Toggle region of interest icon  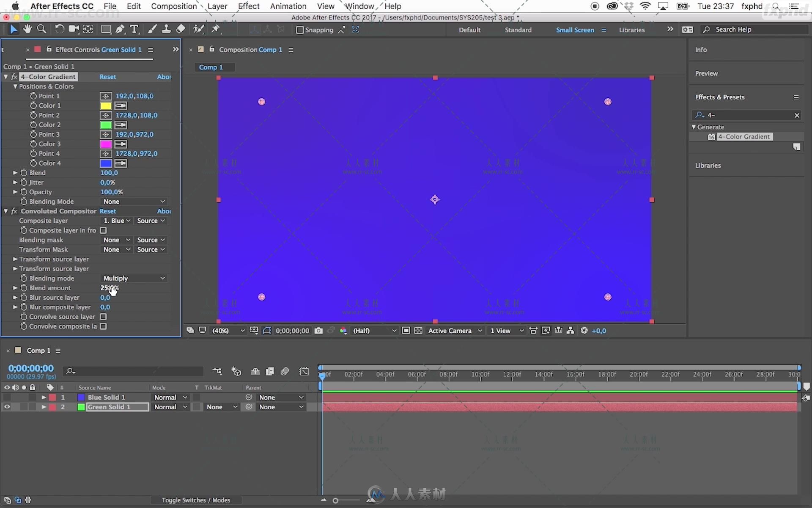(x=406, y=331)
